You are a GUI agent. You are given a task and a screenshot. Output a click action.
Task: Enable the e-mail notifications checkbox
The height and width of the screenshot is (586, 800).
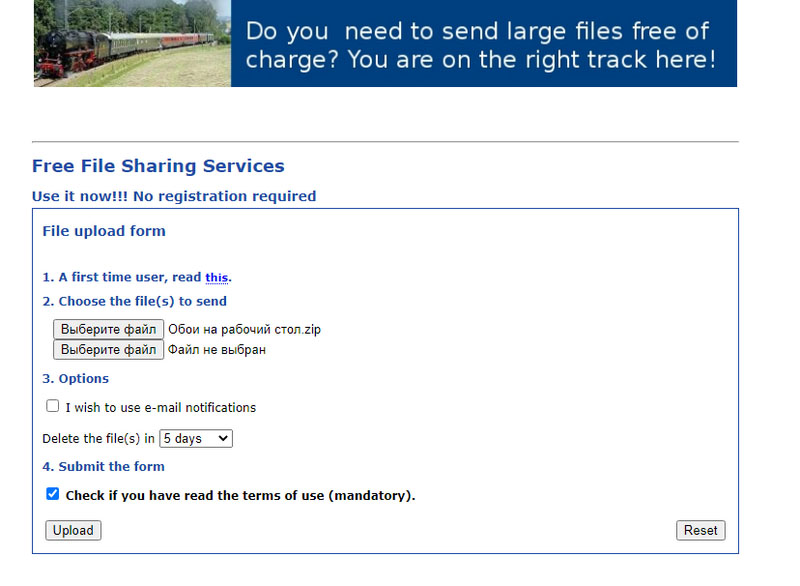click(x=53, y=406)
